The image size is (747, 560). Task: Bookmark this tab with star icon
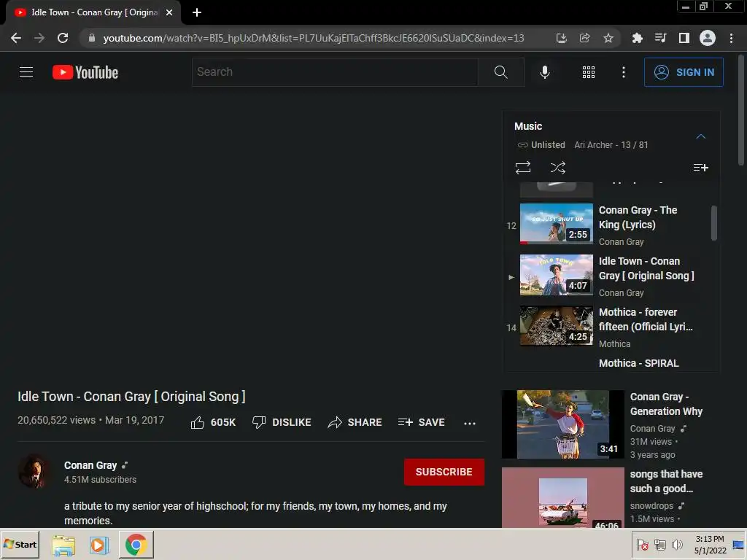[608, 38]
